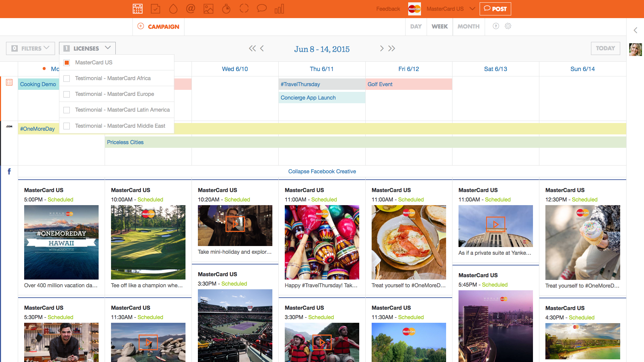Click the @ mentions icon
This screenshot has height=362, width=644.
point(191,9)
